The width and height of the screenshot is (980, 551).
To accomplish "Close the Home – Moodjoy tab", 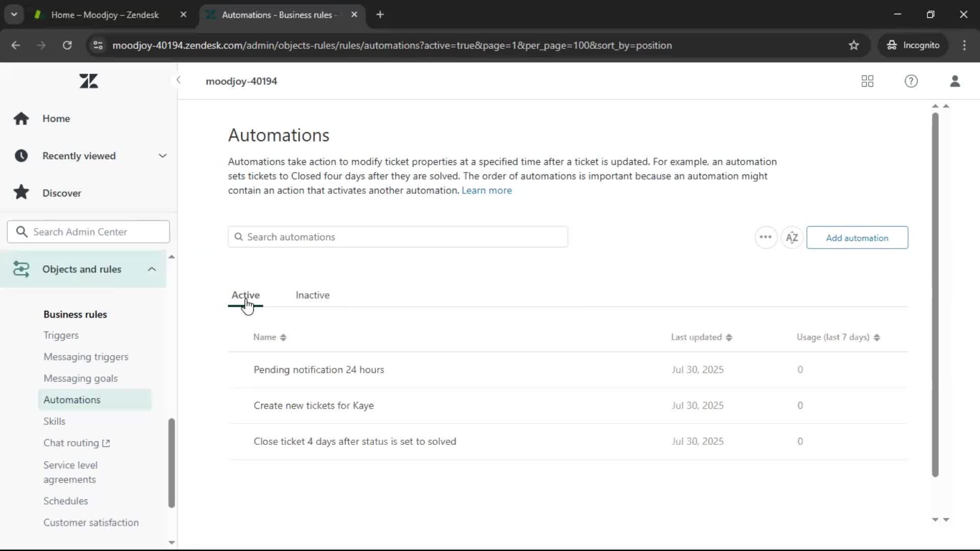I will (x=183, y=15).
